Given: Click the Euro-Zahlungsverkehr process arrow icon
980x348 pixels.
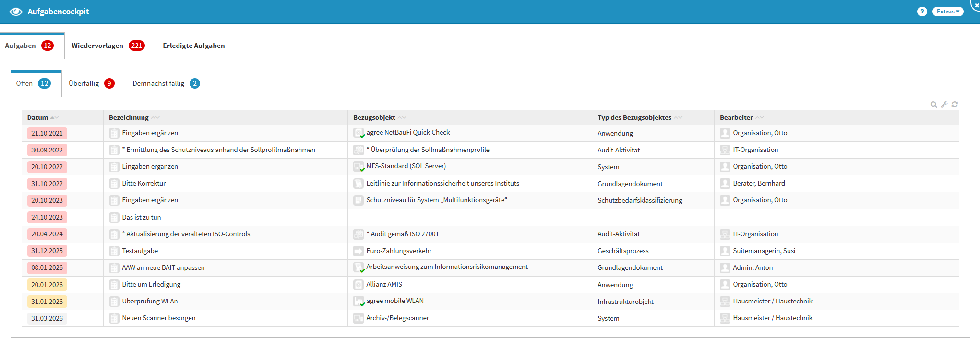Looking at the screenshot, I should (x=359, y=251).
